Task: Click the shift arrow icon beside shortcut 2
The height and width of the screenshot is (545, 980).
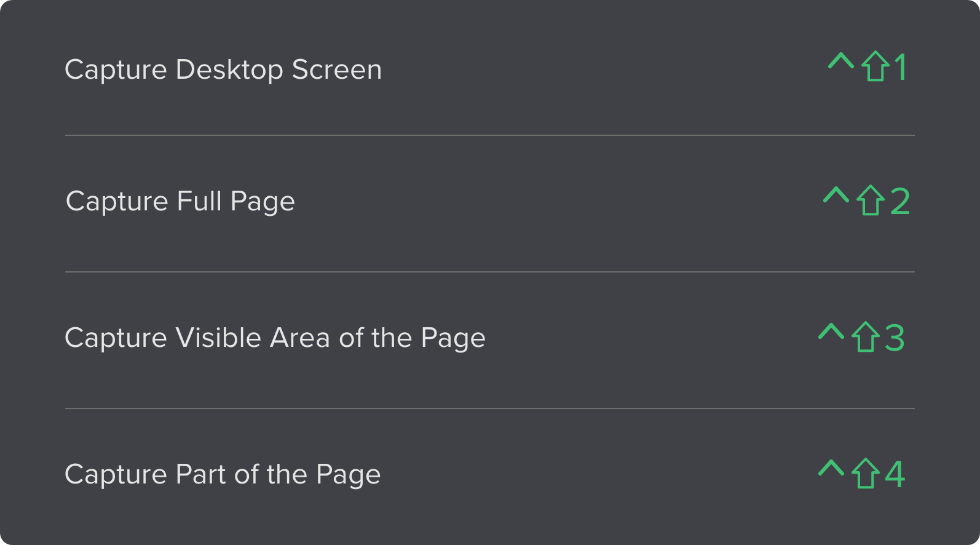Action: [x=871, y=201]
